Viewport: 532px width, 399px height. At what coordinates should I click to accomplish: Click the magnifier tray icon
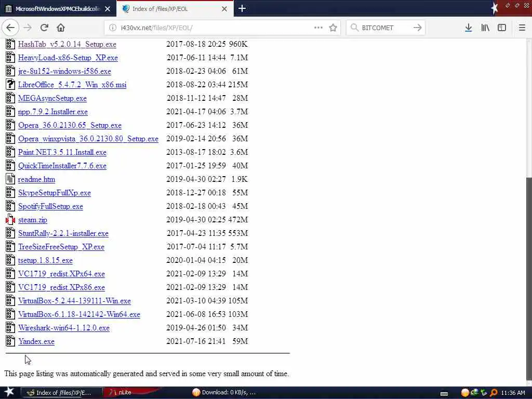coord(494,393)
